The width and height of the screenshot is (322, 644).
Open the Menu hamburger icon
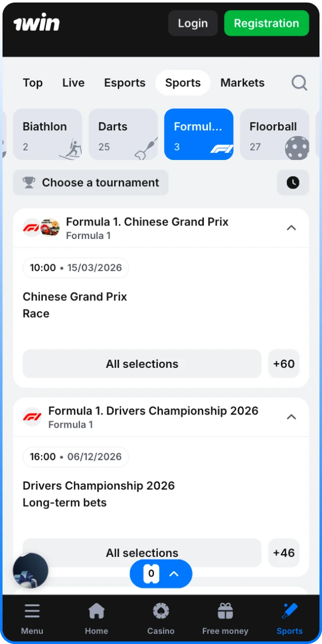32,611
